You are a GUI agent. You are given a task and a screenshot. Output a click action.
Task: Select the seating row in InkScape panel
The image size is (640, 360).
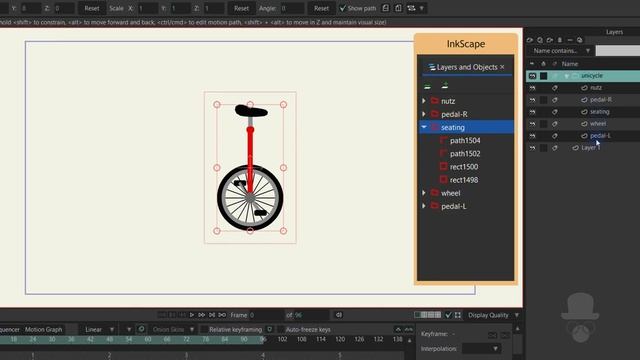click(x=466, y=127)
